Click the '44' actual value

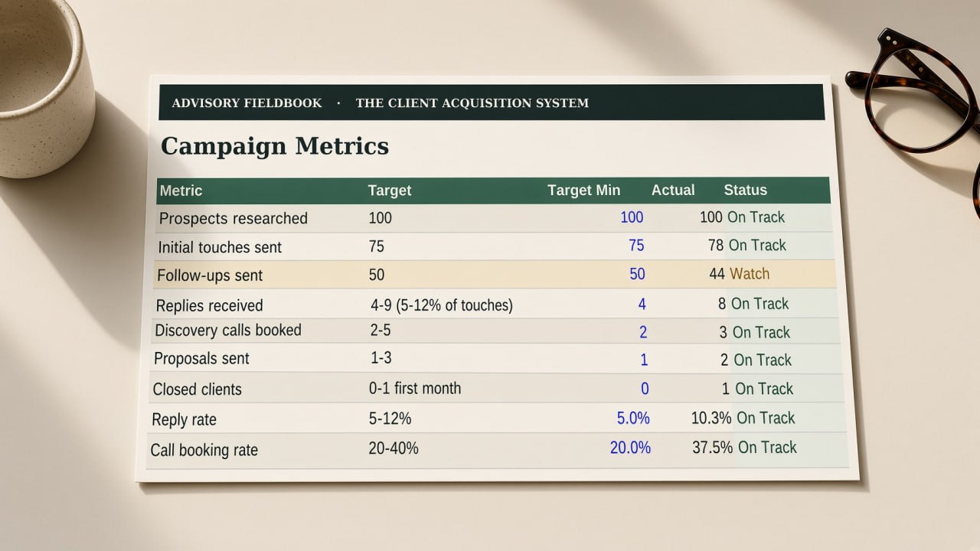717,274
